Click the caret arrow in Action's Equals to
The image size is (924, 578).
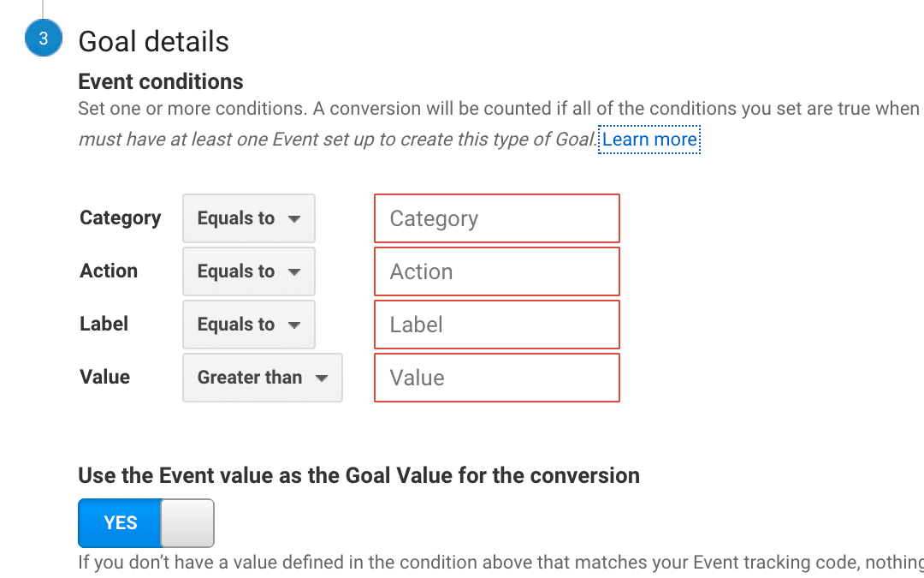[294, 272]
